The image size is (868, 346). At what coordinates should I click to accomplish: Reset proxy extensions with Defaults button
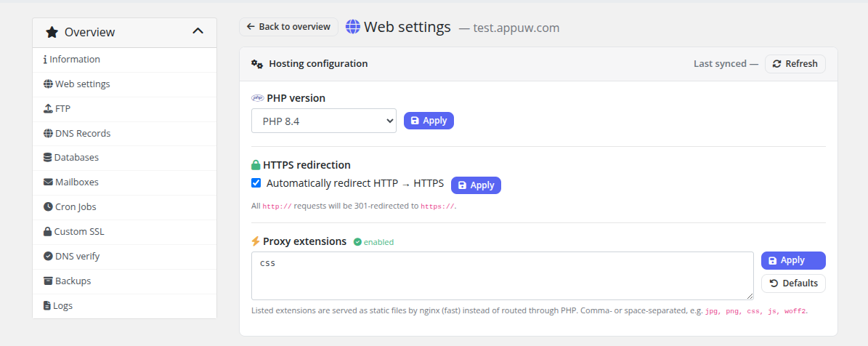pos(793,283)
